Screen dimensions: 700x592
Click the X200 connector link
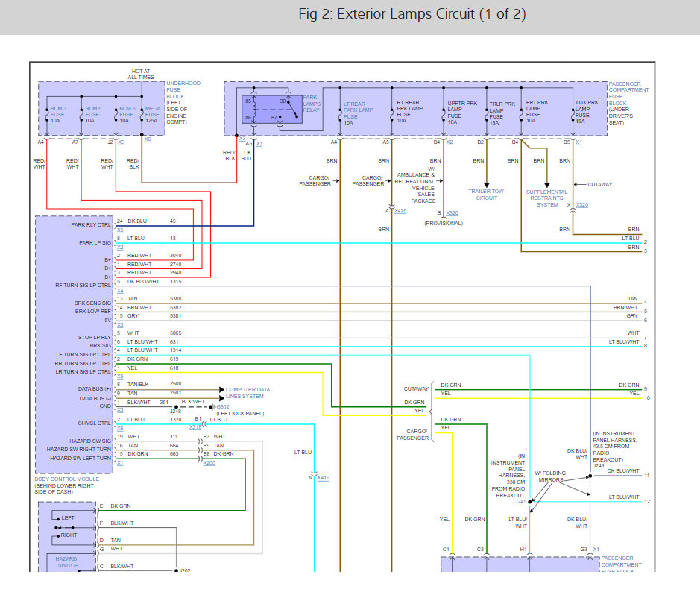pos(210,462)
